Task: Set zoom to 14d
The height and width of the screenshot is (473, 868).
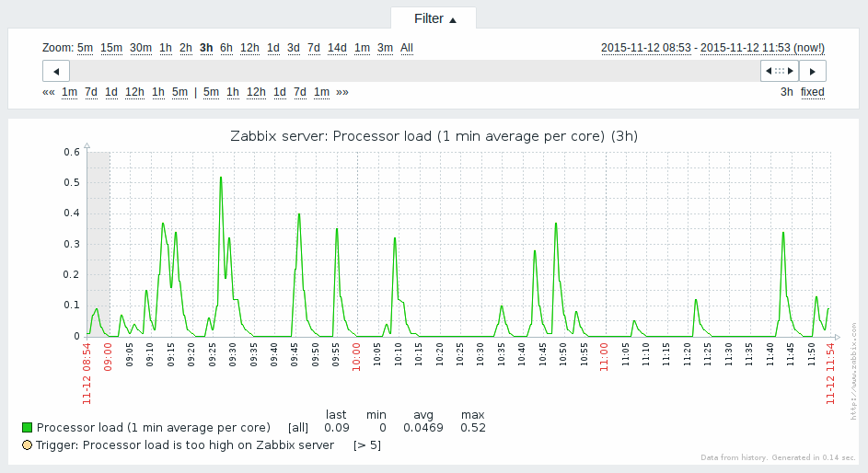Action: (337, 48)
